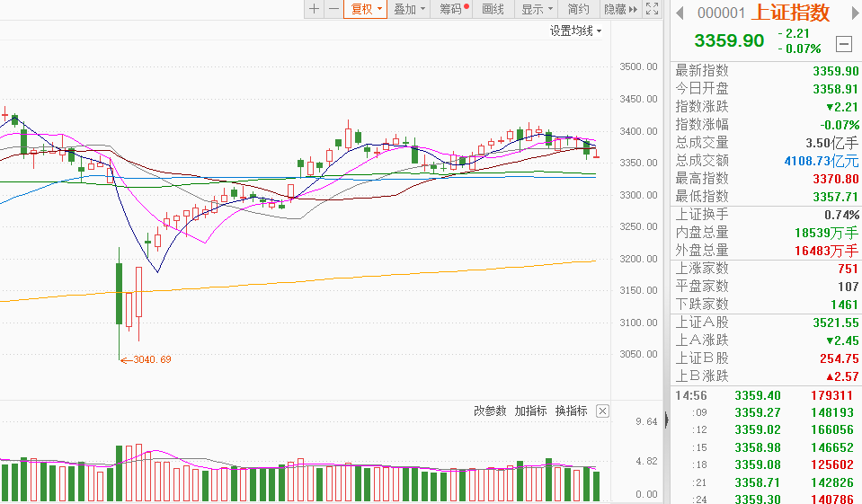This screenshot has width=862, height=504.
Task: Open the 叠加 overlay dropdown
Action: pyautogui.click(x=410, y=9)
